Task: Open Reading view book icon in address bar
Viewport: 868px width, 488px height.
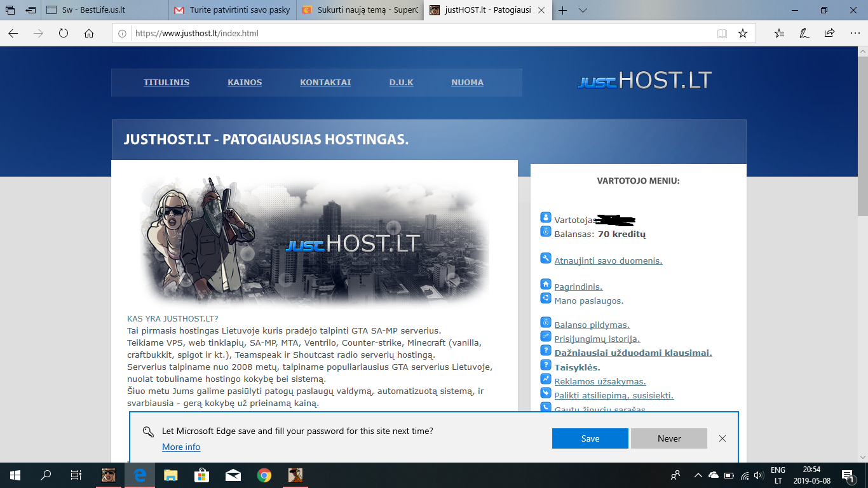Action: click(722, 34)
